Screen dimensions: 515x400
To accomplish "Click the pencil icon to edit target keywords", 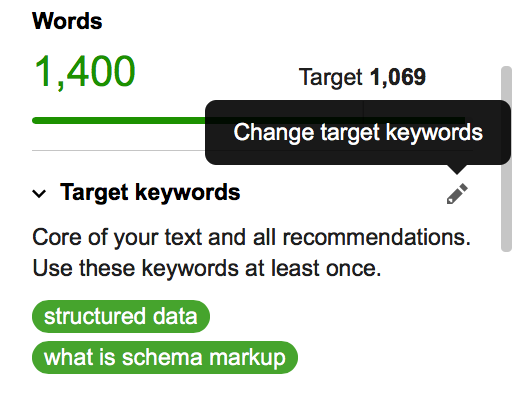I will click(457, 193).
